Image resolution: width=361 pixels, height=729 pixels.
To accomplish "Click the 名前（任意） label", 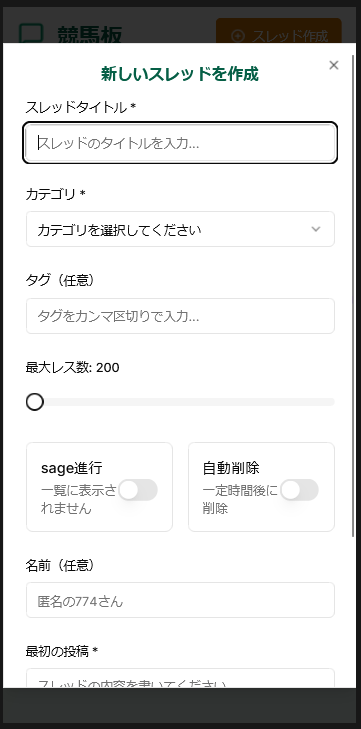I will pos(60,565).
